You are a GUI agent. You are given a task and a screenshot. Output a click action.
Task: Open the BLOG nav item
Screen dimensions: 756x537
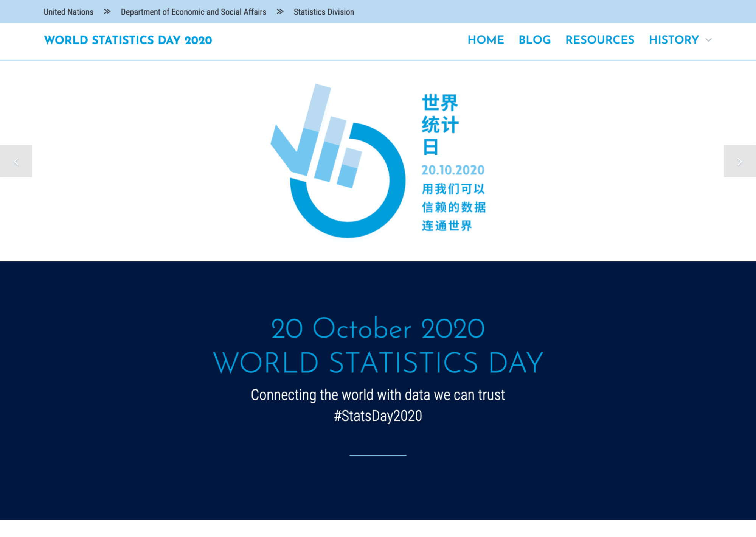tap(534, 40)
